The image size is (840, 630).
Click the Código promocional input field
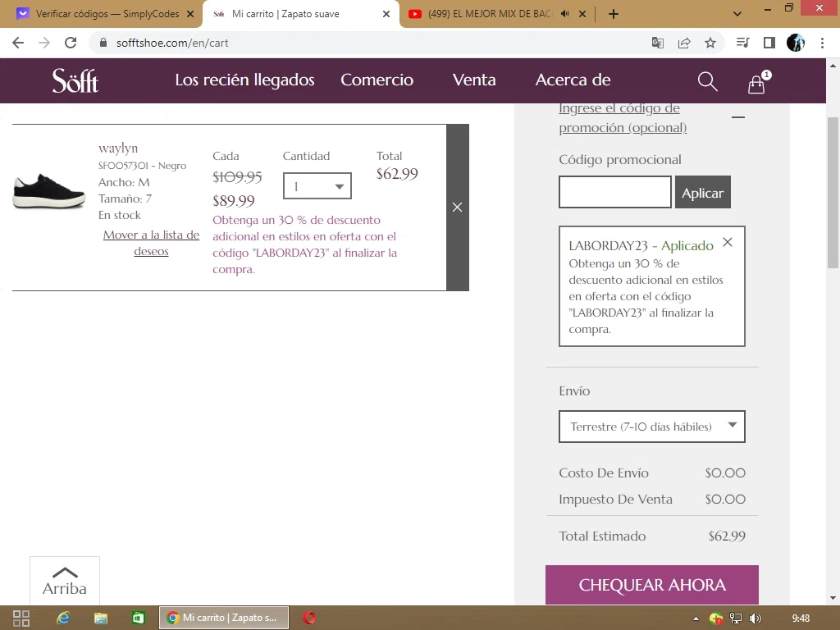pyautogui.click(x=615, y=192)
